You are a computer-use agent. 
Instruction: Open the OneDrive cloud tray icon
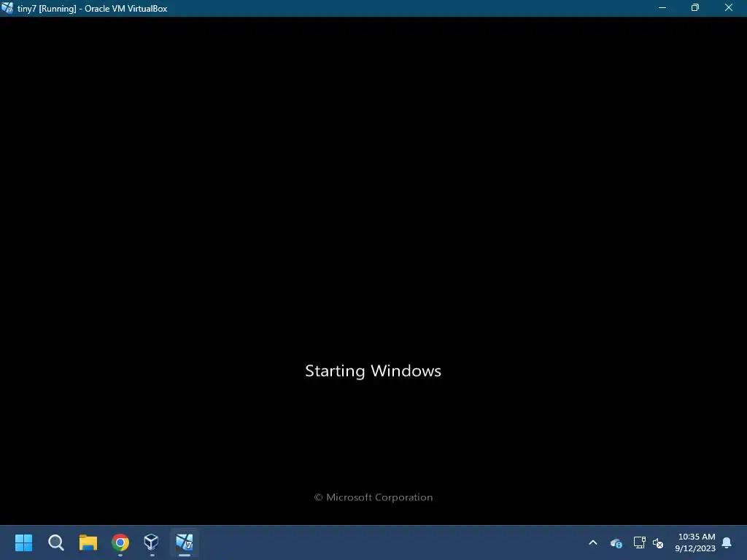[x=616, y=542]
